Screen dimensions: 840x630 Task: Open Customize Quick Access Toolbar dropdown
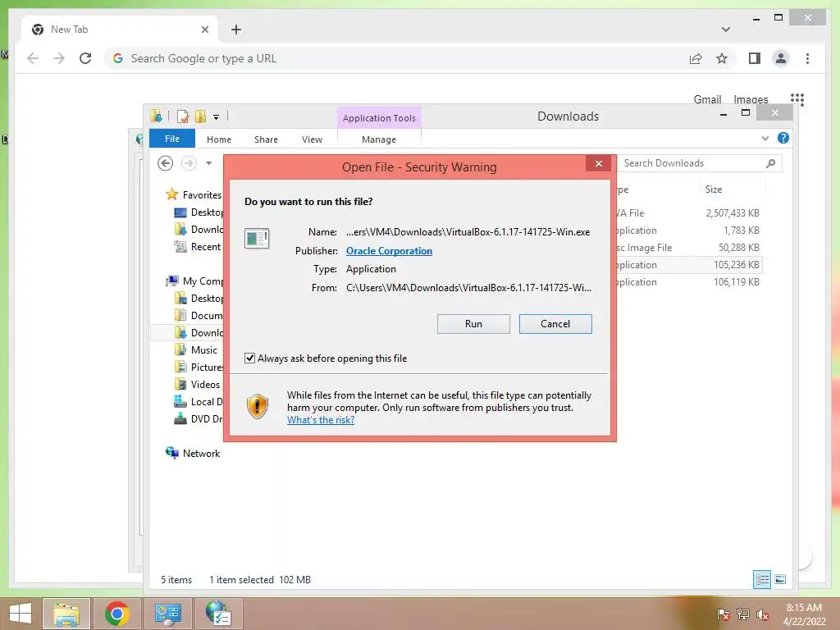click(x=216, y=116)
